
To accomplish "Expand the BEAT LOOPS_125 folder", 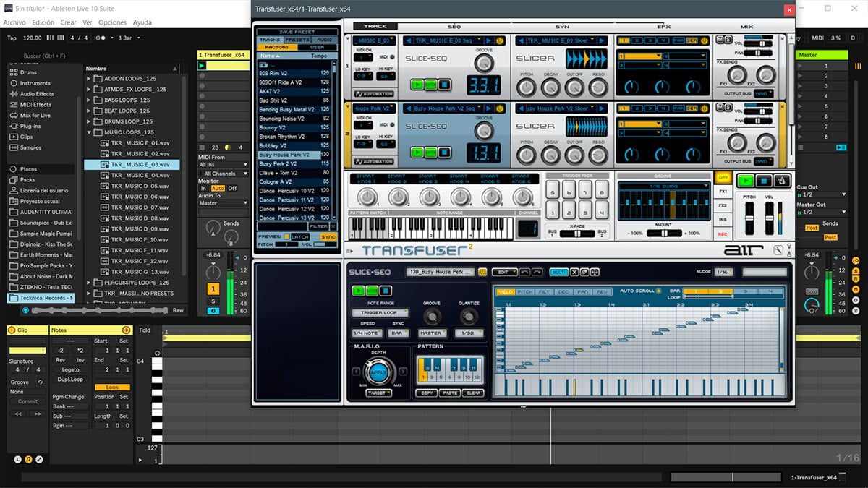I will click(89, 111).
